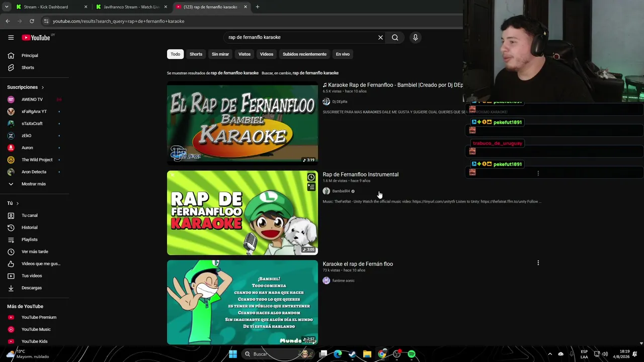The height and width of the screenshot is (362, 644).
Task: Open Ver más tarde in the sidebar
Action: click(x=35, y=251)
